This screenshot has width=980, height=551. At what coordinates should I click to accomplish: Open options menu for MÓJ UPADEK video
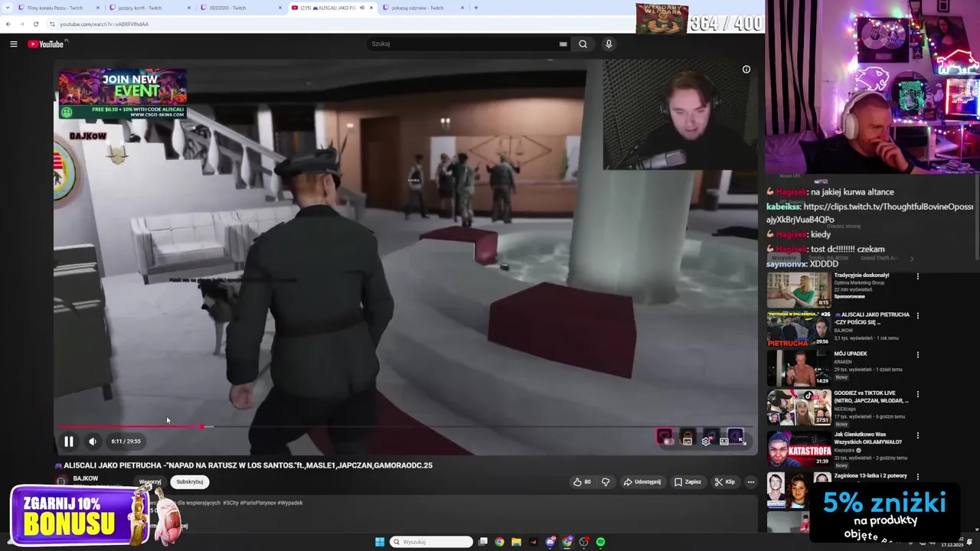(918, 354)
